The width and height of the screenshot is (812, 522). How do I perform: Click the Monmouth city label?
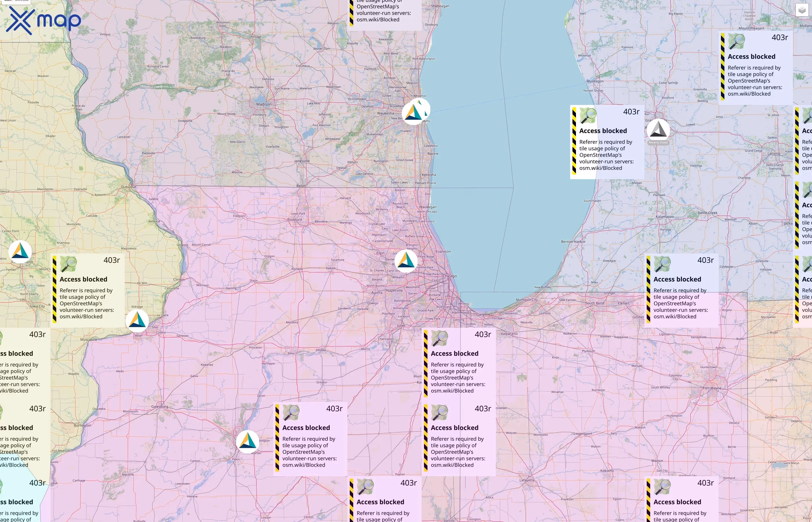(x=130, y=412)
